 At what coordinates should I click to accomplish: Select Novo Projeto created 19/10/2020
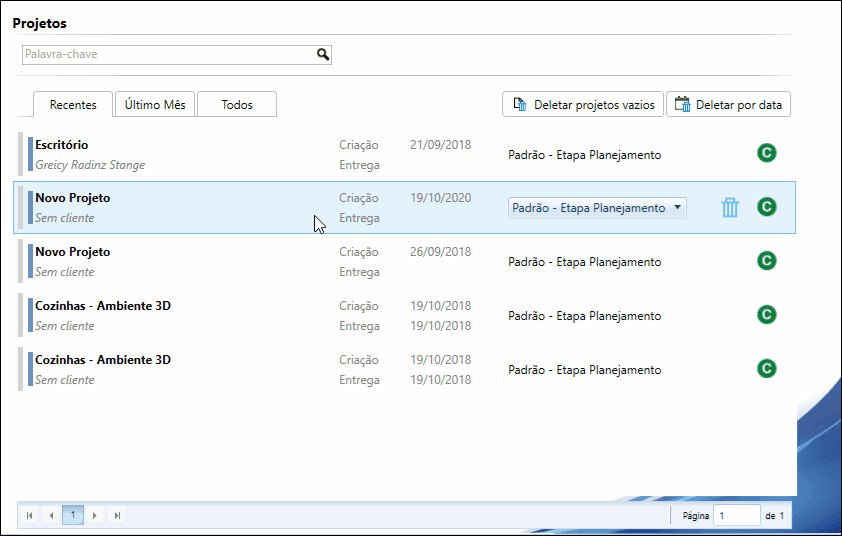click(x=72, y=198)
